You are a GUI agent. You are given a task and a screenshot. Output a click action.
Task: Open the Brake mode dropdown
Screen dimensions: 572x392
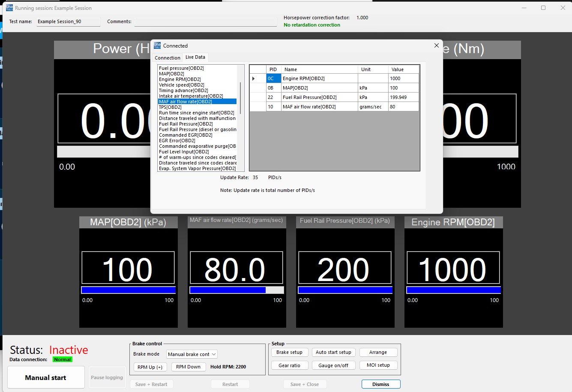click(x=192, y=354)
